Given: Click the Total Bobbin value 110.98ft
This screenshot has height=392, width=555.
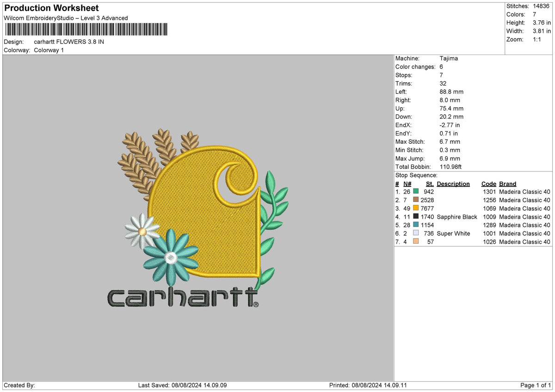Looking at the screenshot, I should tap(450, 167).
